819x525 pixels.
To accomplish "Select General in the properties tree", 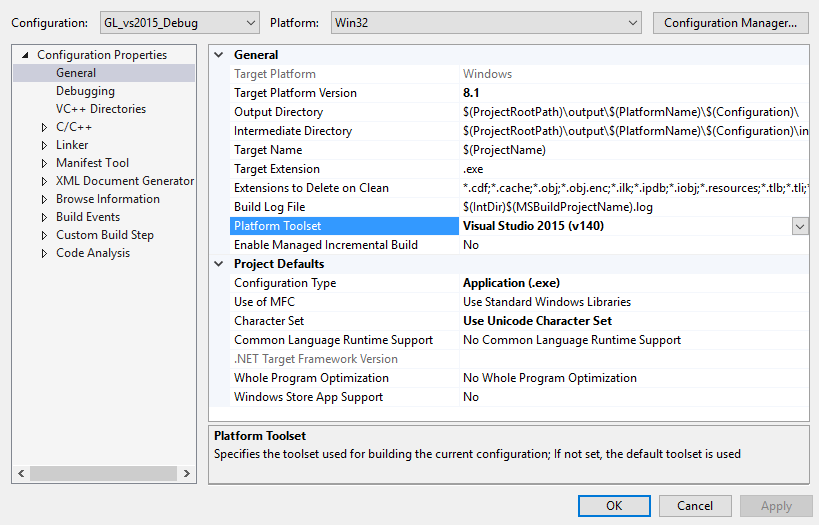I will pyautogui.click(x=76, y=73).
